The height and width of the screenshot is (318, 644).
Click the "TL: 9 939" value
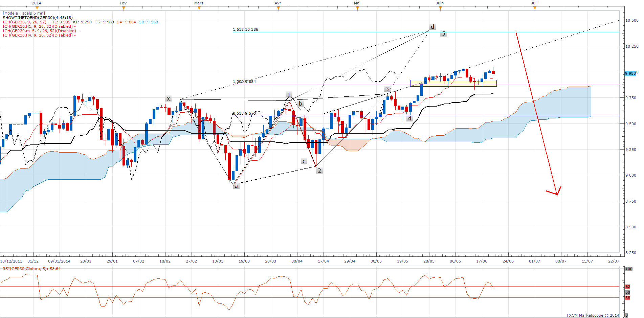[61, 22]
